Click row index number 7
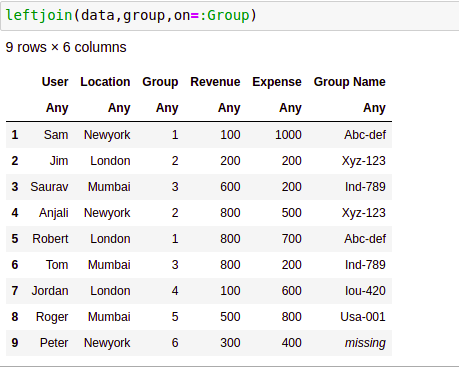The width and height of the screenshot is (459, 367). click(15, 291)
